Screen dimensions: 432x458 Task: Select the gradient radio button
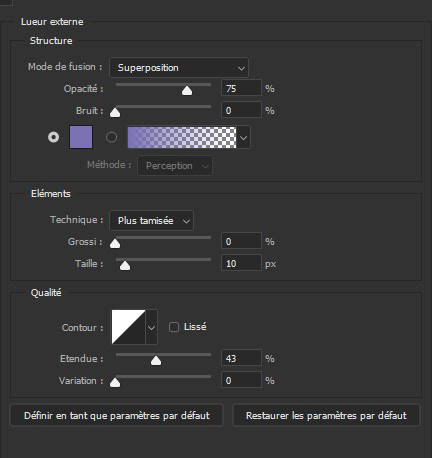click(x=111, y=137)
